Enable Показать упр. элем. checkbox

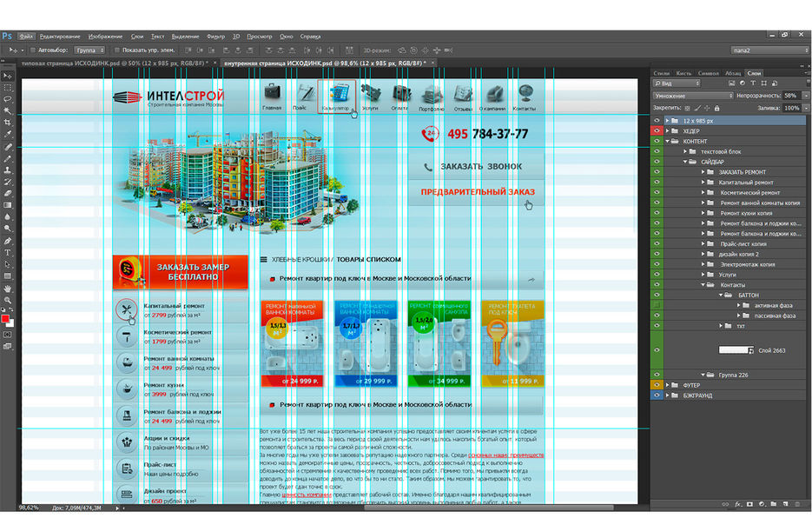[x=117, y=50]
